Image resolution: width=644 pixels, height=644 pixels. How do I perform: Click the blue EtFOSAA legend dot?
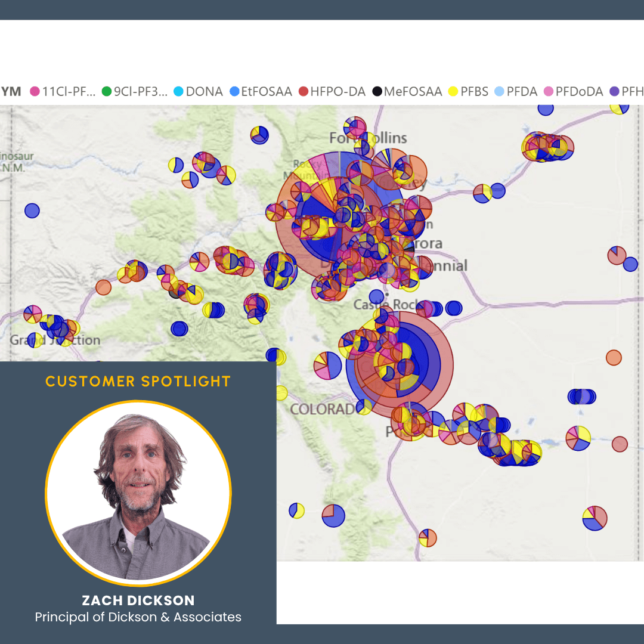pos(234,91)
